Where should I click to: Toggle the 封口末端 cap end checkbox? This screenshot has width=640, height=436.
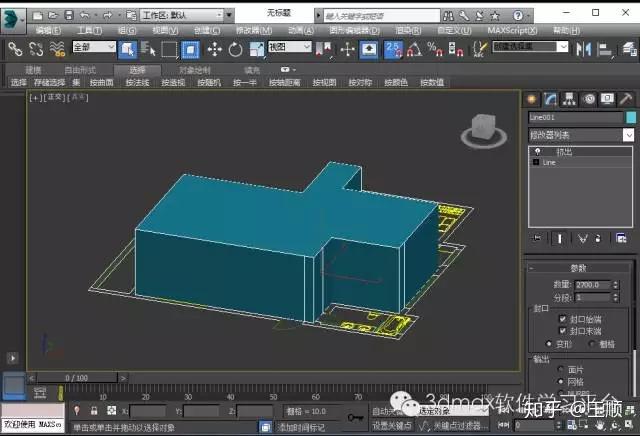coord(562,331)
